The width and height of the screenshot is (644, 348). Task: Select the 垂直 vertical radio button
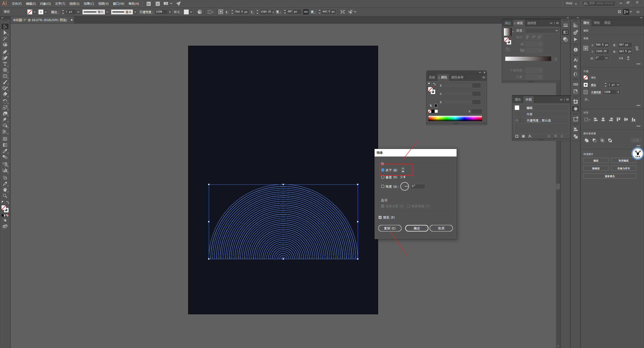pos(383,177)
